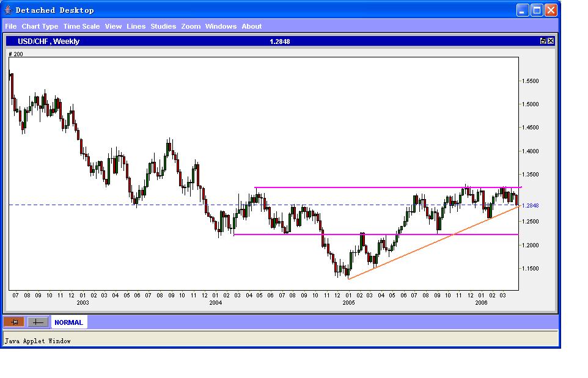Click the NORMAL mode button
The height and width of the screenshot is (378, 588).
(69, 322)
